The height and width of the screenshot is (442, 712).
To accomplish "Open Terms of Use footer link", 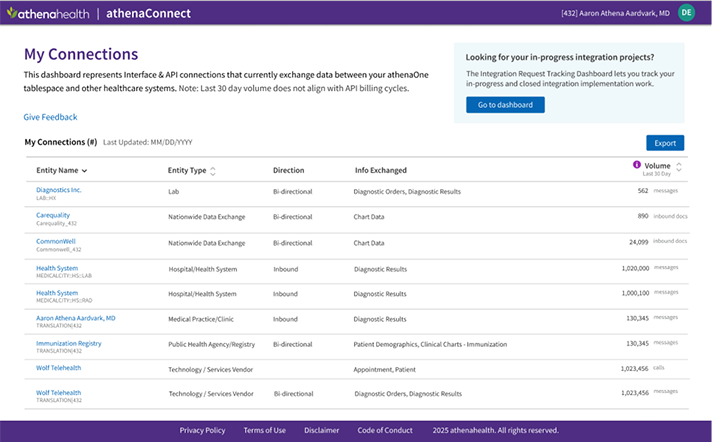I will click(264, 430).
